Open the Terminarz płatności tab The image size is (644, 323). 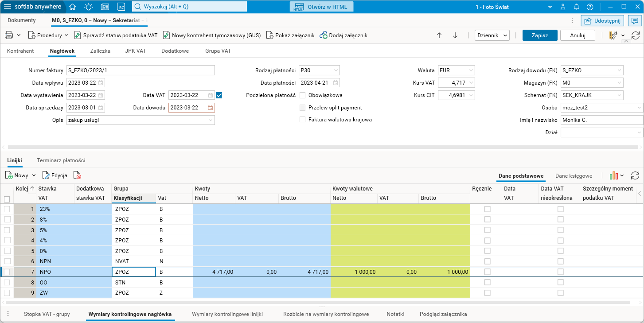pyautogui.click(x=61, y=160)
